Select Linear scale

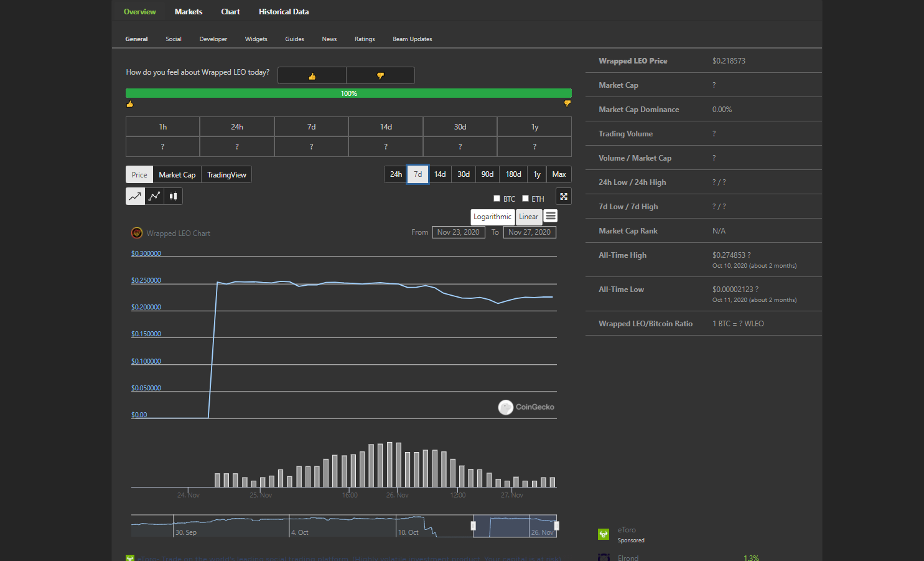click(528, 217)
